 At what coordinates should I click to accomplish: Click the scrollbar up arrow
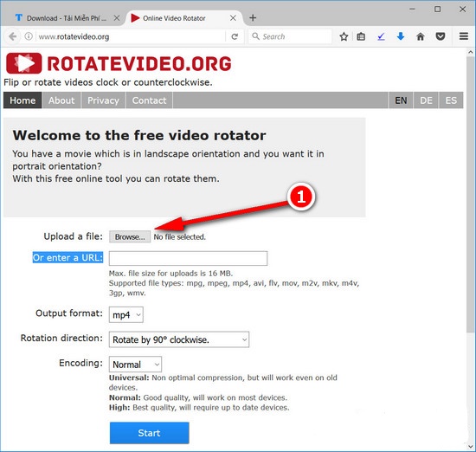[x=470, y=52]
